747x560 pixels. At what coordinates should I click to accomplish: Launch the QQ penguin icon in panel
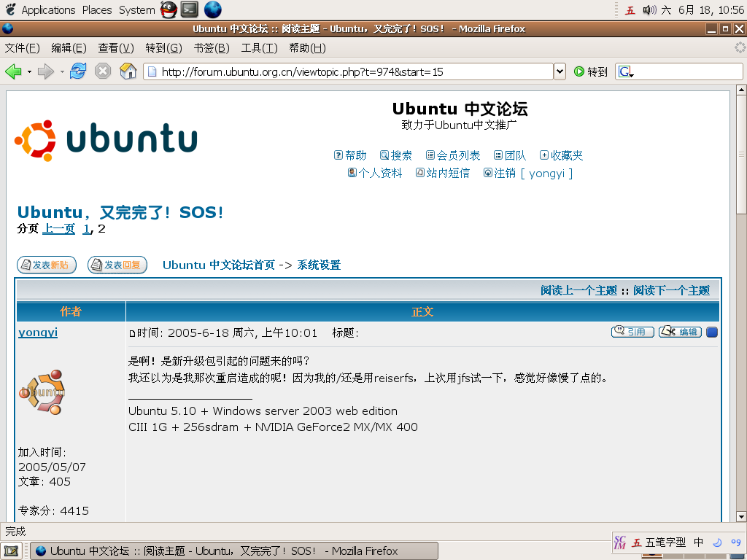point(169,9)
